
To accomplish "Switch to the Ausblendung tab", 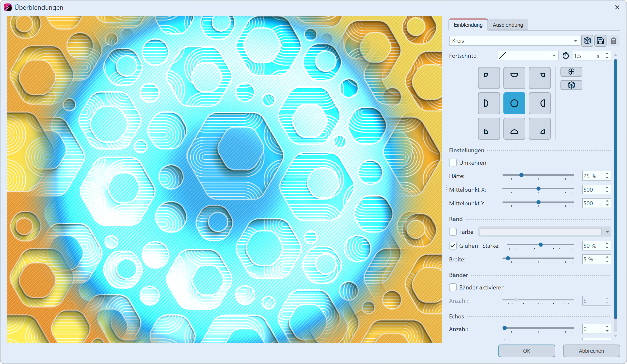I will 508,25.
